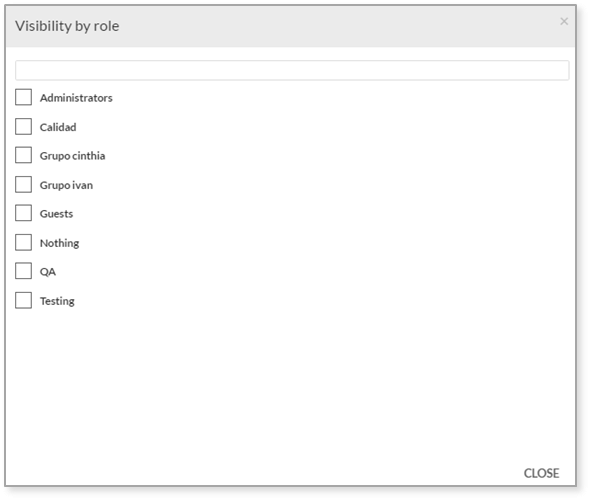Mark the Nothing role checkbox

coord(23,242)
